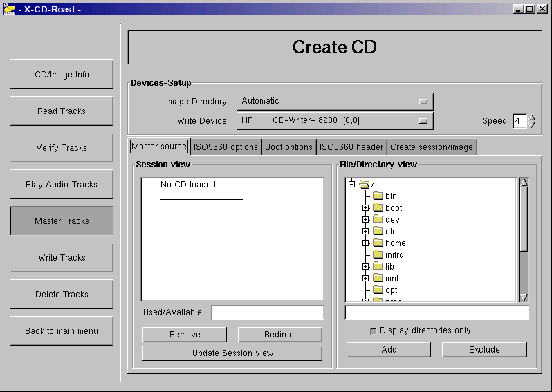The image size is (552, 392).
Task: Open Play Audio-Tracks menu
Action: pyautogui.click(x=62, y=184)
